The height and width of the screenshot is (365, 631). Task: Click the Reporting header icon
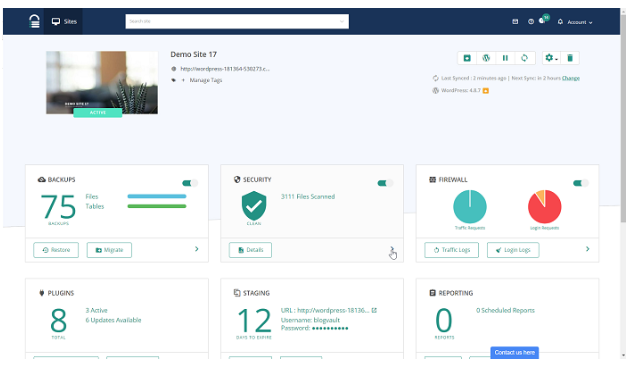point(433,293)
